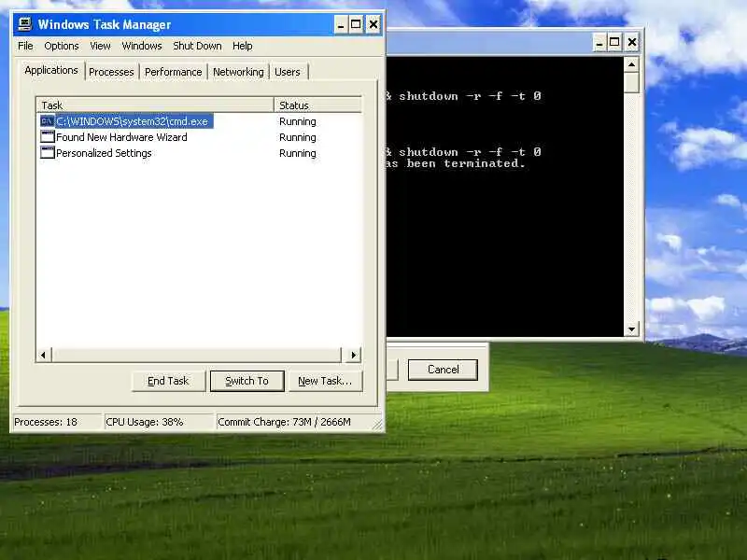Click Running status of Personalized Settings

click(x=298, y=153)
